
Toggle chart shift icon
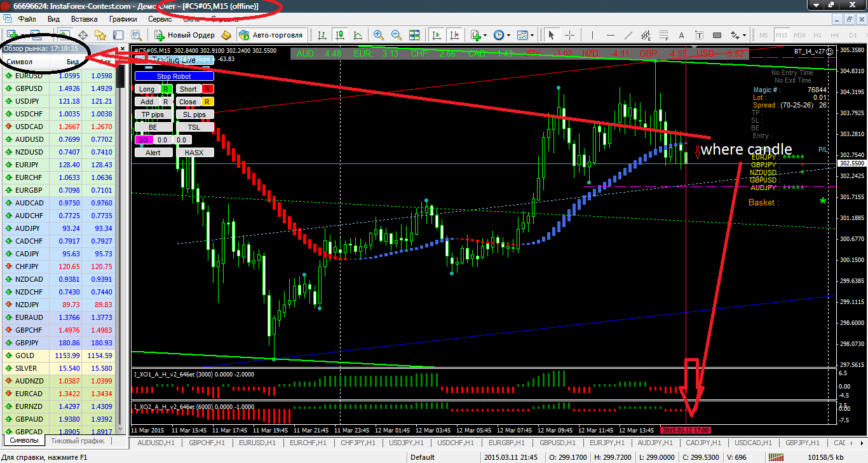click(454, 34)
